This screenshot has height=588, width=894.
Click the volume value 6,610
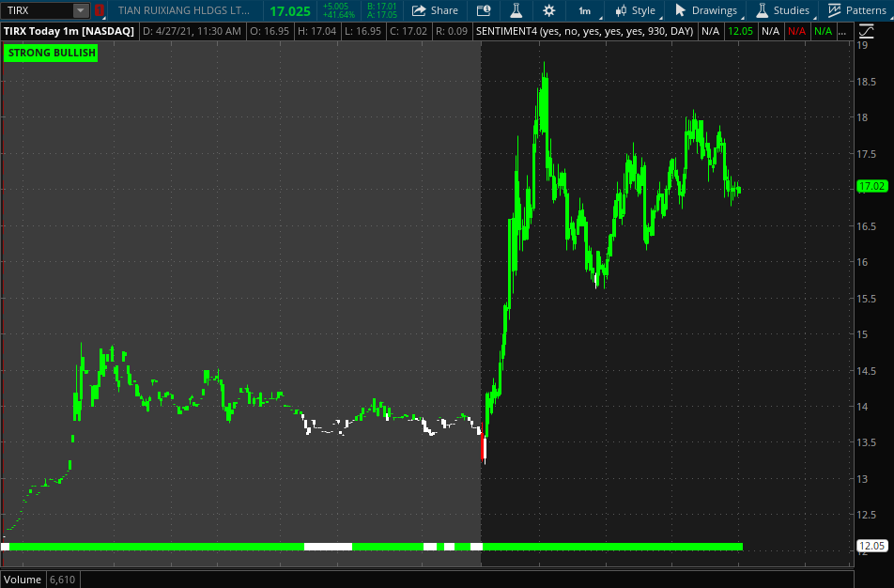(x=62, y=580)
